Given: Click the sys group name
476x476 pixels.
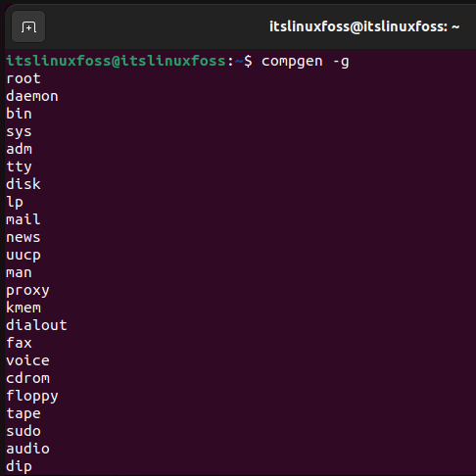Looking at the screenshot, I should [19, 132].
